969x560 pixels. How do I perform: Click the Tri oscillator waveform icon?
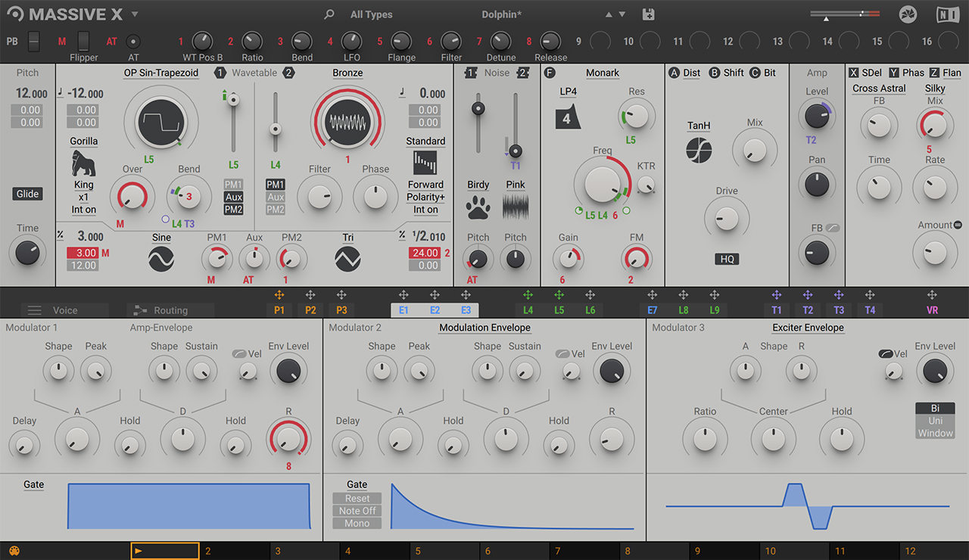tap(347, 260)
